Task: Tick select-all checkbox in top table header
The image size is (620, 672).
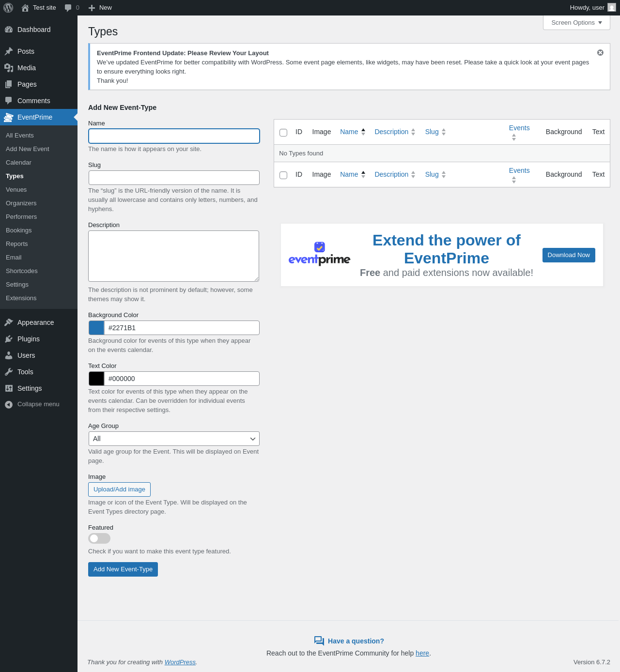Action: point(283,133)
